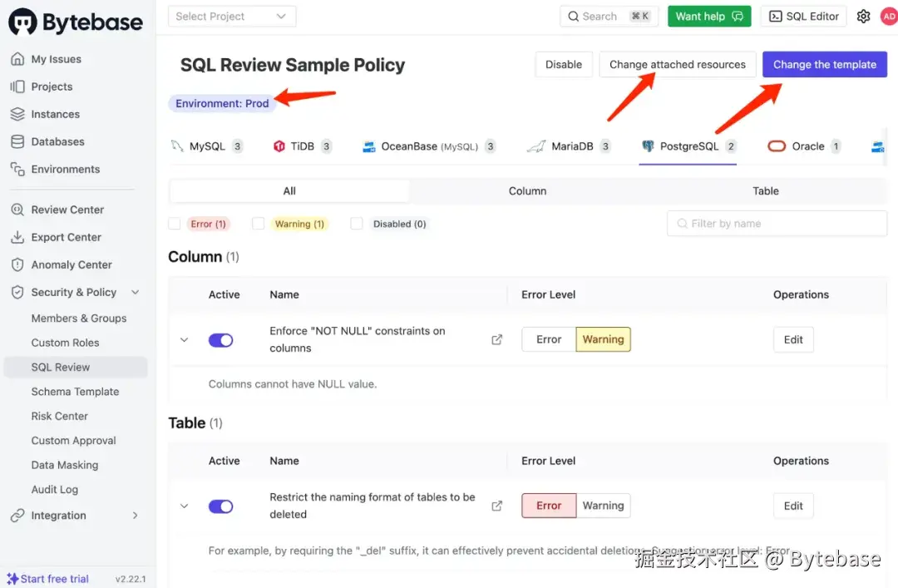Image resolution: width=898 pixels, height=588 pixels.
Task: Click the Environment: Prod tag
Action: coord(222,103)
